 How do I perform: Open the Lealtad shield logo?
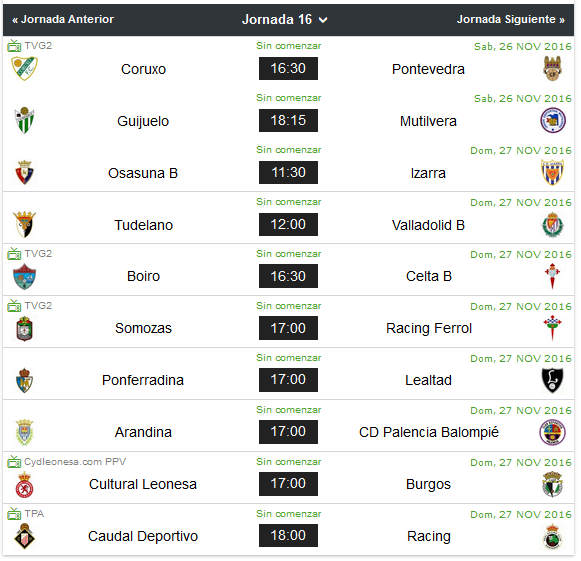coord(552,380)
